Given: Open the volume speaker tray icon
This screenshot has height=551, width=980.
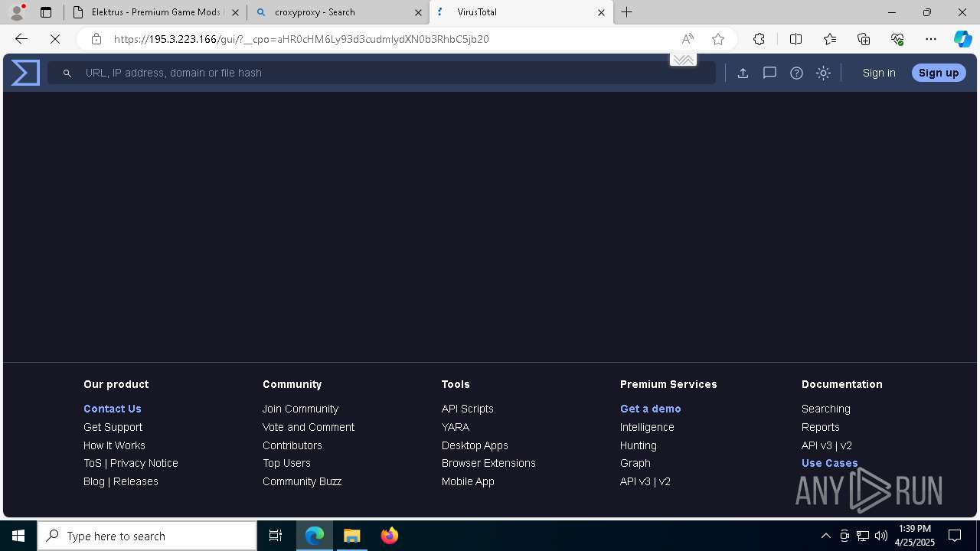Looking at the screenshot, I should 881,536.
